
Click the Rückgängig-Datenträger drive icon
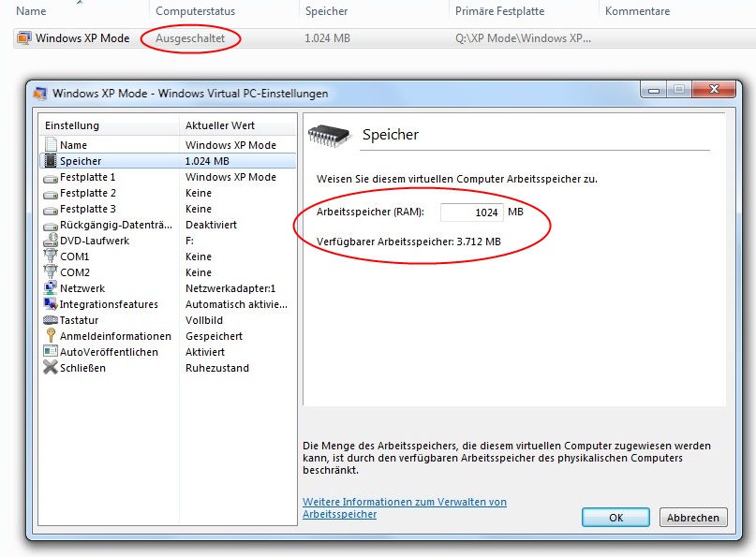coord(51,226)
